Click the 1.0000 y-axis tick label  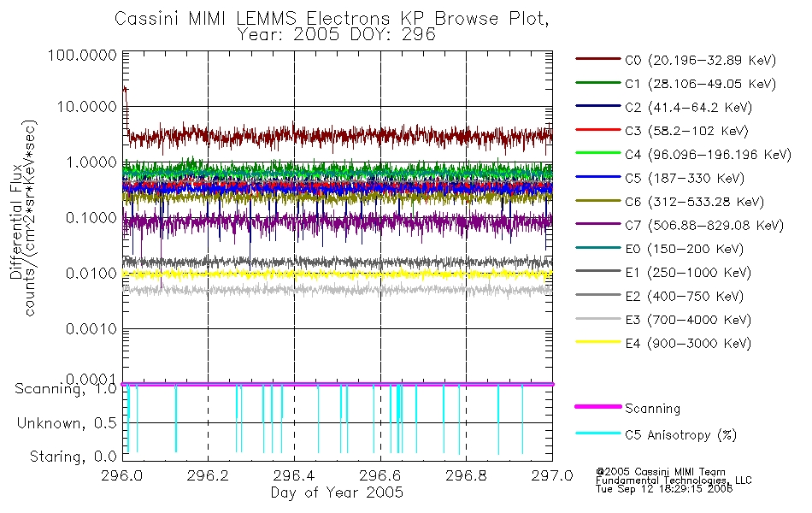[91, 162]
